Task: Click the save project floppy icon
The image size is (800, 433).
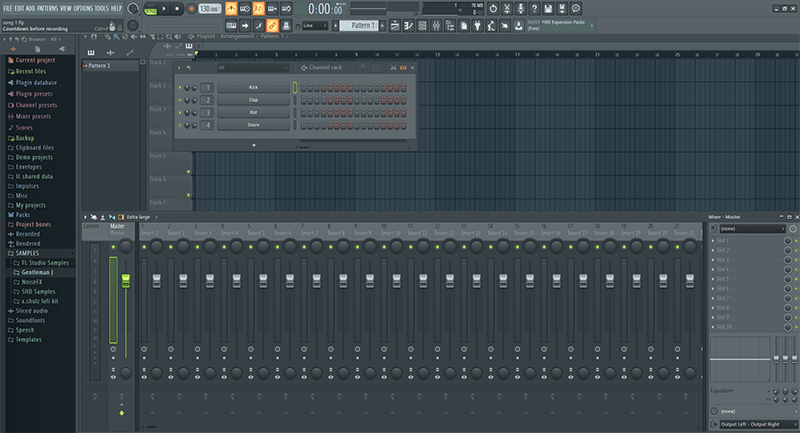Action: (548, 9)
